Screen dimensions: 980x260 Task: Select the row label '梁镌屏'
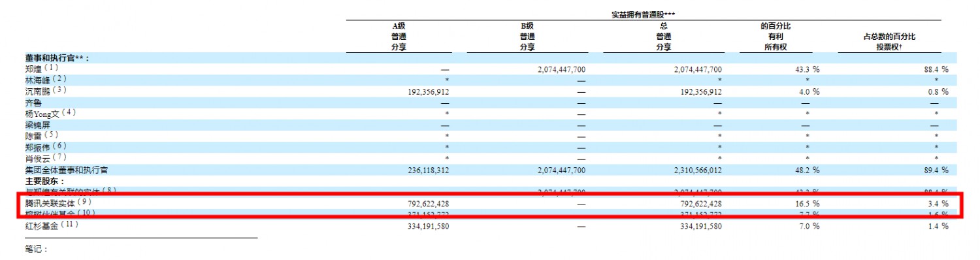pyautogui.click(x=37, y=125)
